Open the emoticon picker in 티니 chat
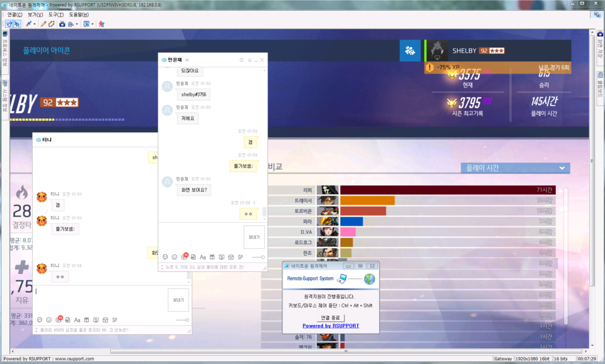This screenshot has height=364, width=605. click(x=49, y=320)
